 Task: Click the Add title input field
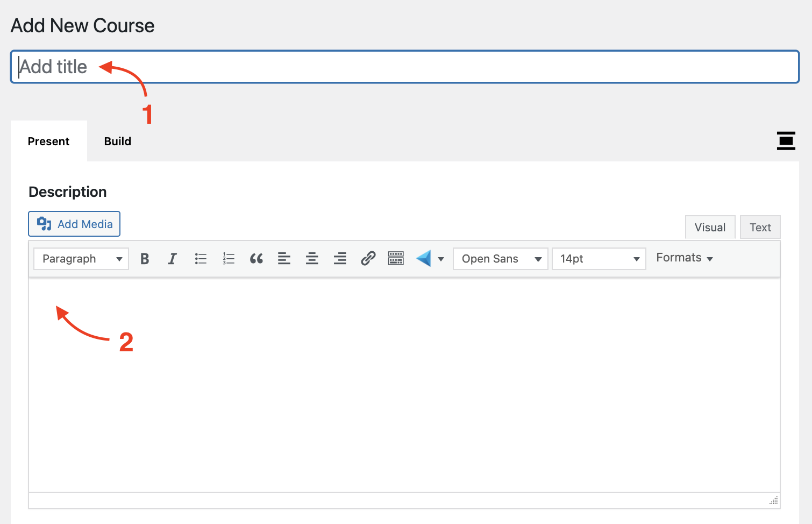pyautogui.click(x=404, y=67)
